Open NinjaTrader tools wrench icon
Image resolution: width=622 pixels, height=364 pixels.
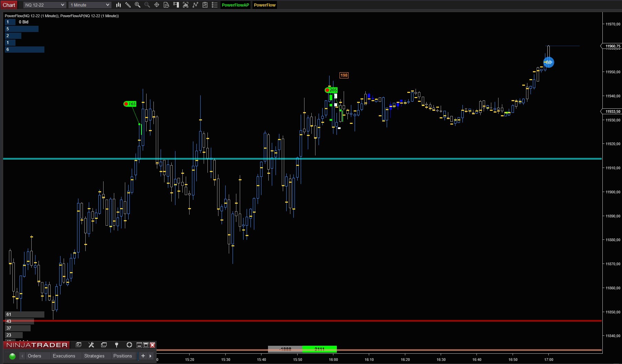click(x=91, y=345)
